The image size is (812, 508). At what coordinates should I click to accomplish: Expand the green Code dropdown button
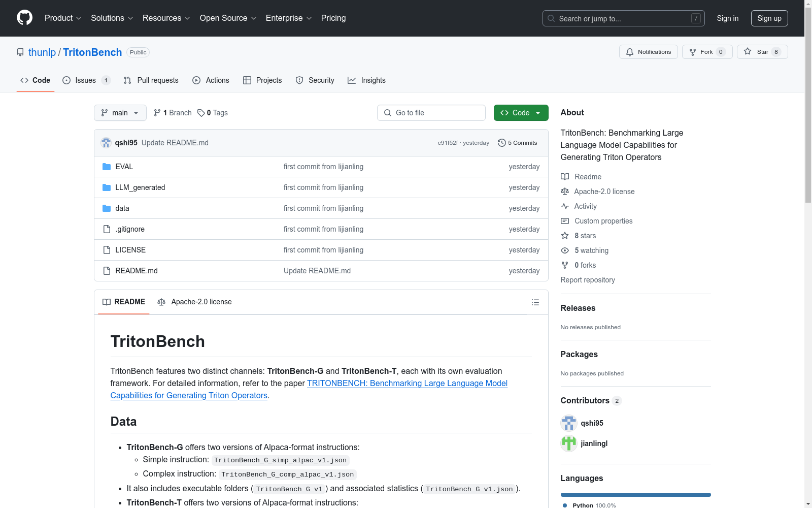(x=521, y=113)
